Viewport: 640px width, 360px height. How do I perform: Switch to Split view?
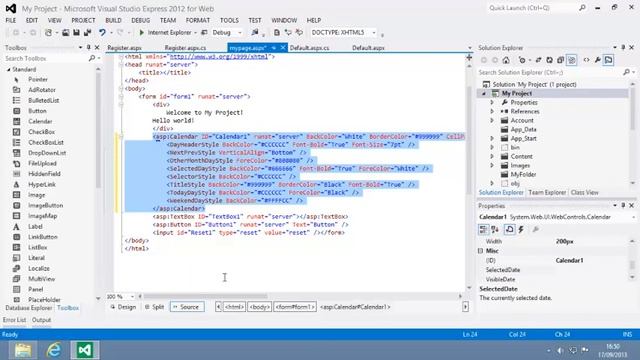tap(154, 307)
